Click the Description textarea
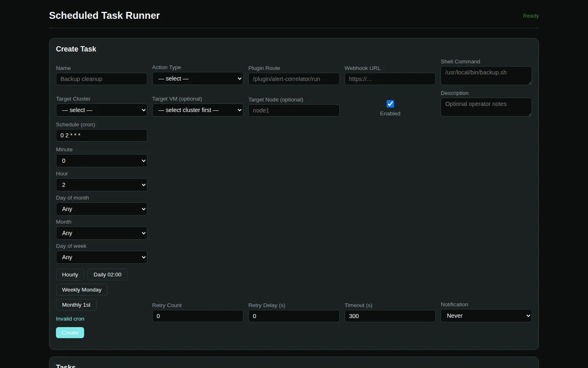Screen dimensions: 588x368 click(486, 107)
